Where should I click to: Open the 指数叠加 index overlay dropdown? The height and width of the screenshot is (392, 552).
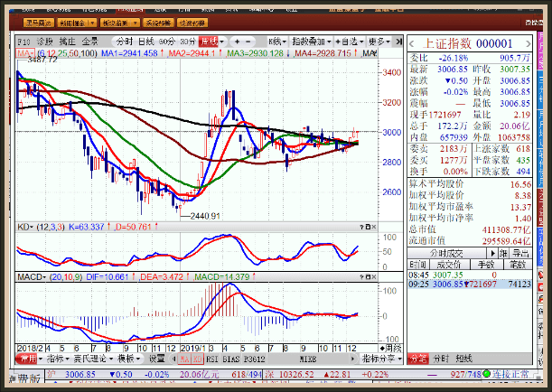[310, 42]
